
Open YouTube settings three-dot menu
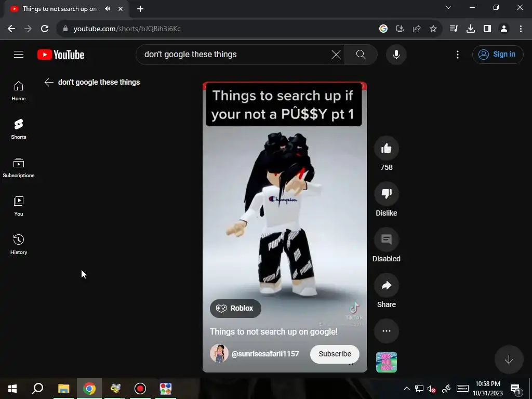457,54
